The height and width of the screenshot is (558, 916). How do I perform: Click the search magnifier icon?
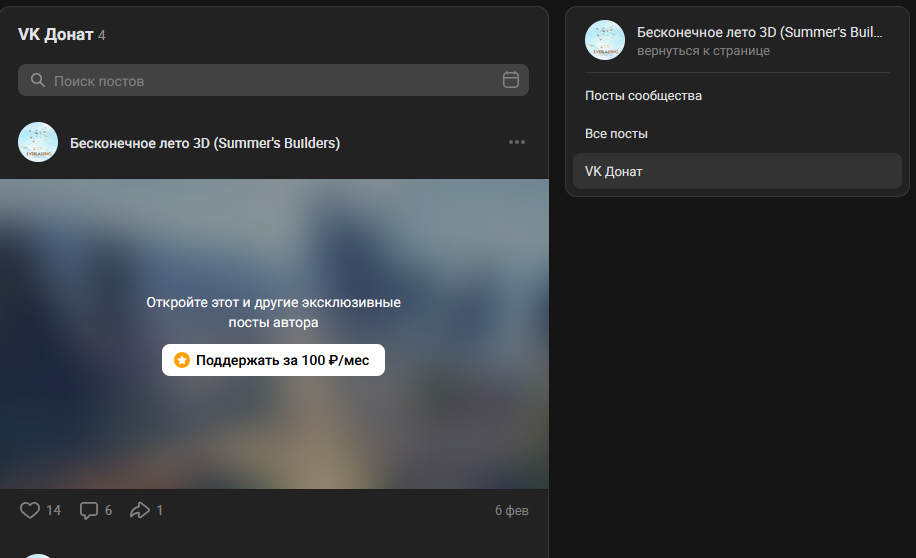(37, 80)
